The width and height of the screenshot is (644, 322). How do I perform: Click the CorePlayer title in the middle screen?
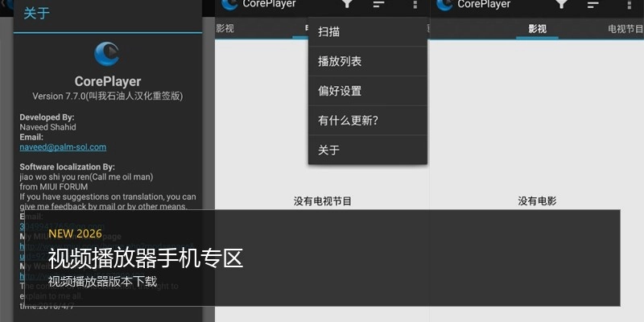click(x=269, y=4)
